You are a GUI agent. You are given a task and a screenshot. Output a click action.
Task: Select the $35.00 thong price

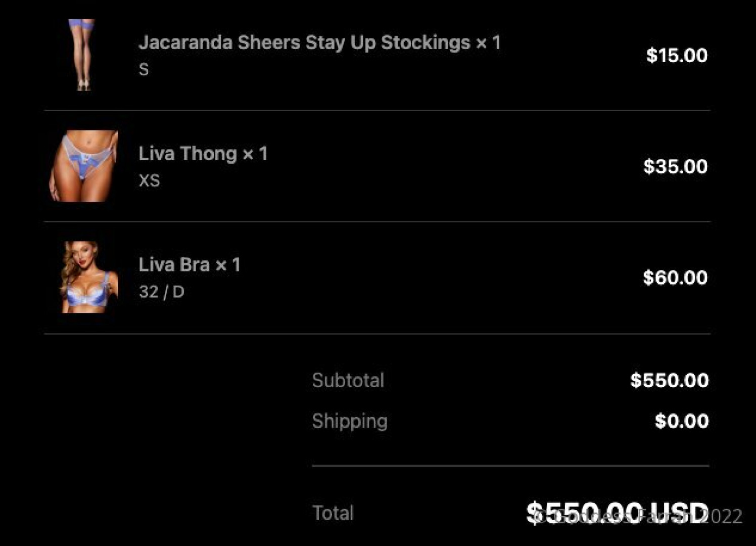click(675, 167)
